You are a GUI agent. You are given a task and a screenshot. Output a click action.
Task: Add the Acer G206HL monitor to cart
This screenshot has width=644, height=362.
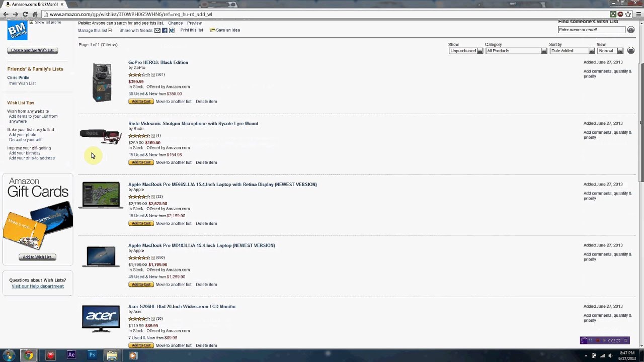(x=141, y=345)
